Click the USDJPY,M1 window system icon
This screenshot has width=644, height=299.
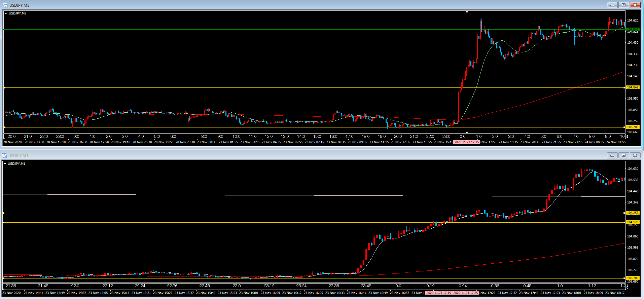click(x=4, y=155)
